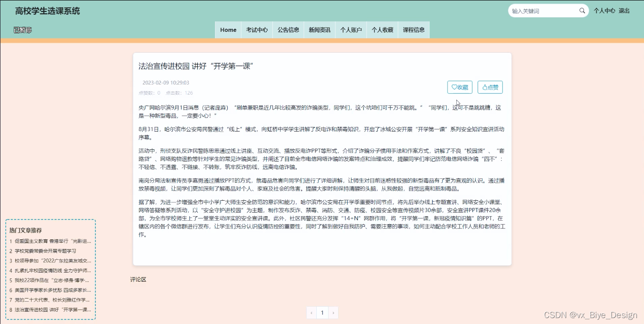Open the 个人账户 nav item
Image resolution: width=644 pixels, height=324 pixels.
351,30
